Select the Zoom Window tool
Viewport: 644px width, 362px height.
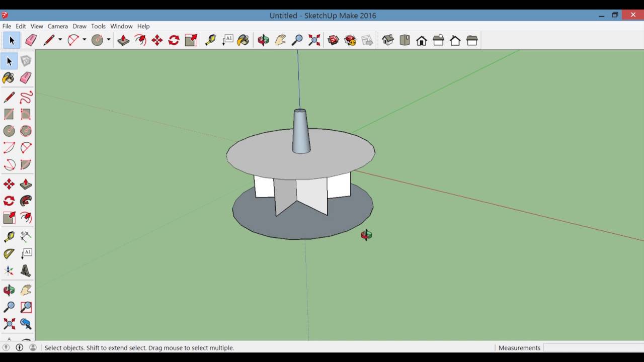tap(26, 307)
